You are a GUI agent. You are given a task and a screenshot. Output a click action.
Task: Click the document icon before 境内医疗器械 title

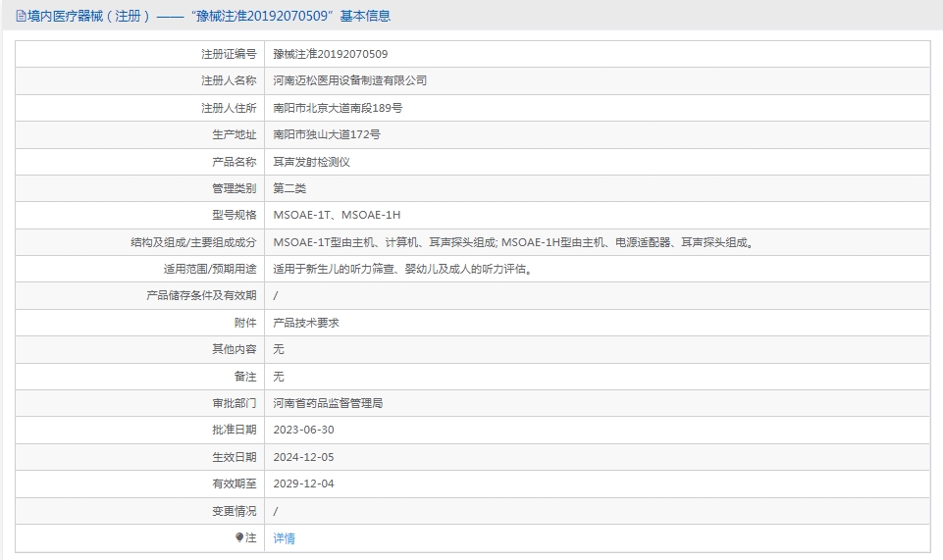tap(21, 17)
